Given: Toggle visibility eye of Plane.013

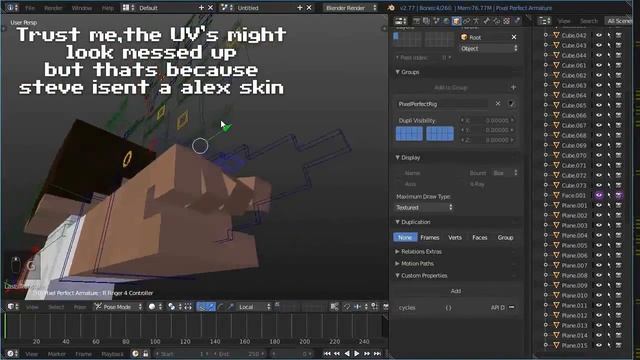Looking at the screenshot, I should coord(599,325).
